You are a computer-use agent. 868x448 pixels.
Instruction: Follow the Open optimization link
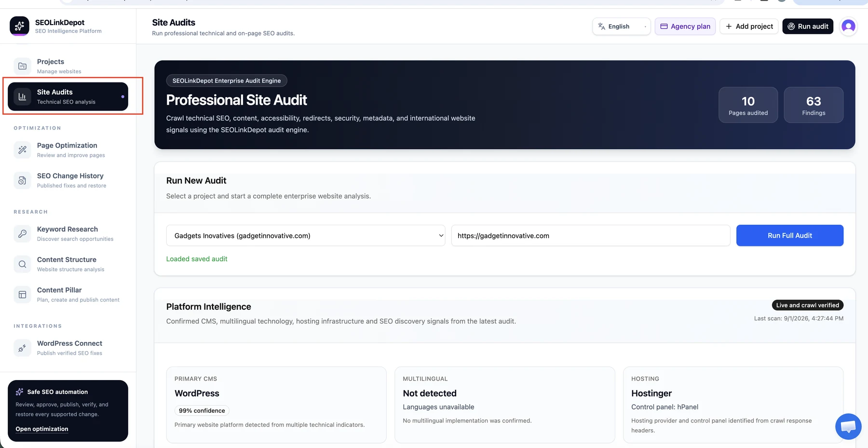pyautogui.click(x=42, y=429)
